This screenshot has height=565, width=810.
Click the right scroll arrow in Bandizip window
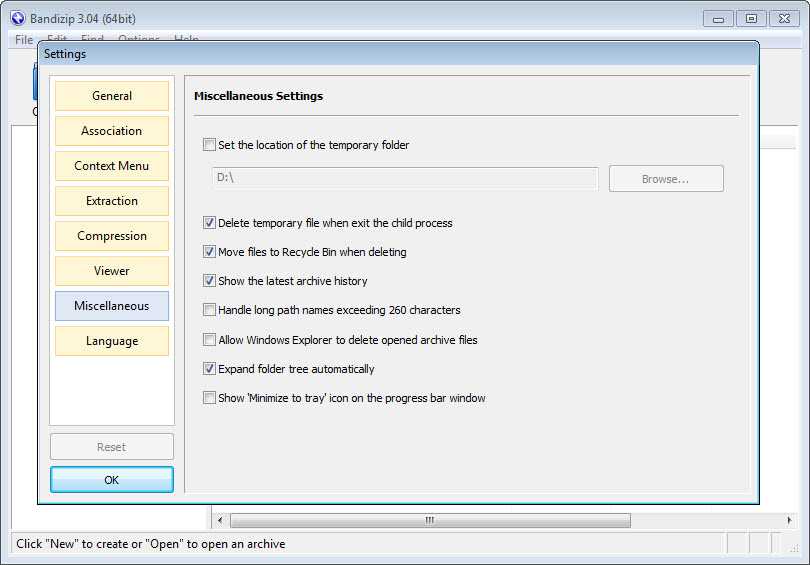point(789,520)
